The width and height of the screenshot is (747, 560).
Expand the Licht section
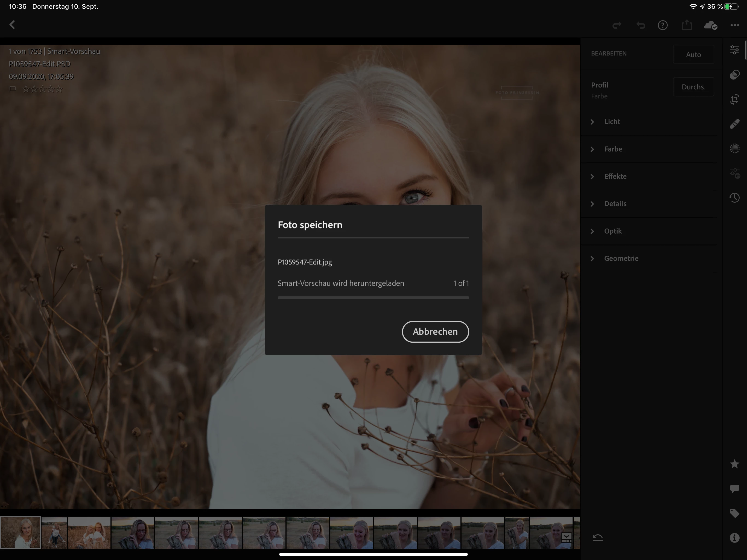click(x=612, y=122)
